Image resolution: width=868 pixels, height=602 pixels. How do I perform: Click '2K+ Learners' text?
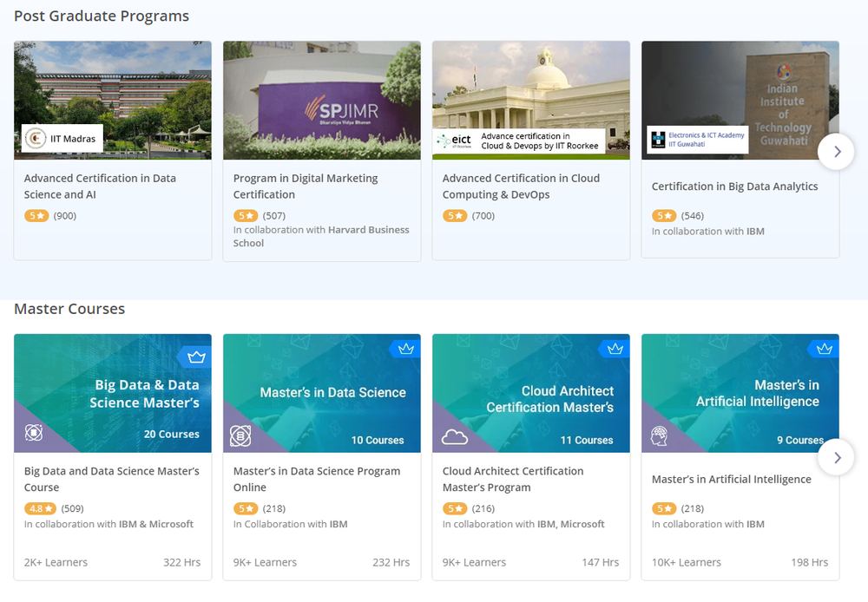[x=56, y=562]
